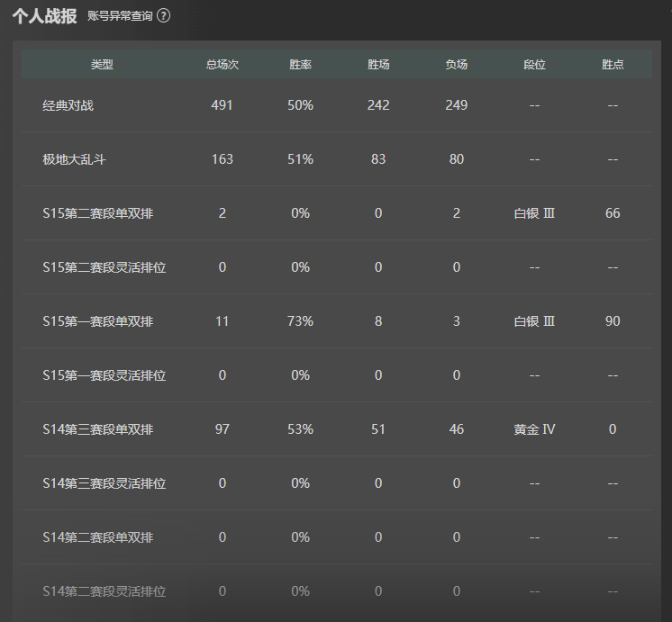
Task: Click the 胜点 column header
Action: click(x=613, y=64)
